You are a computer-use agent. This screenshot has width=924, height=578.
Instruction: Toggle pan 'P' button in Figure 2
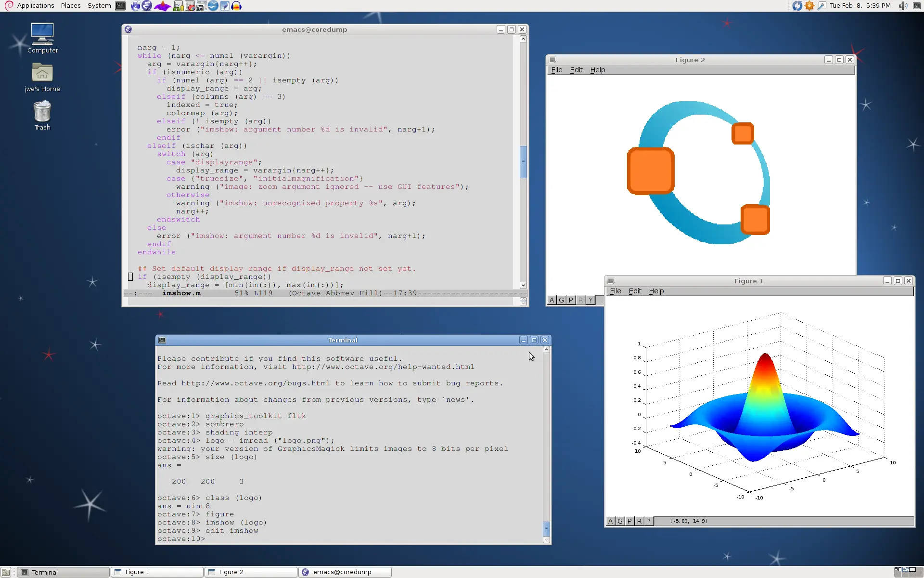(571, 300)
